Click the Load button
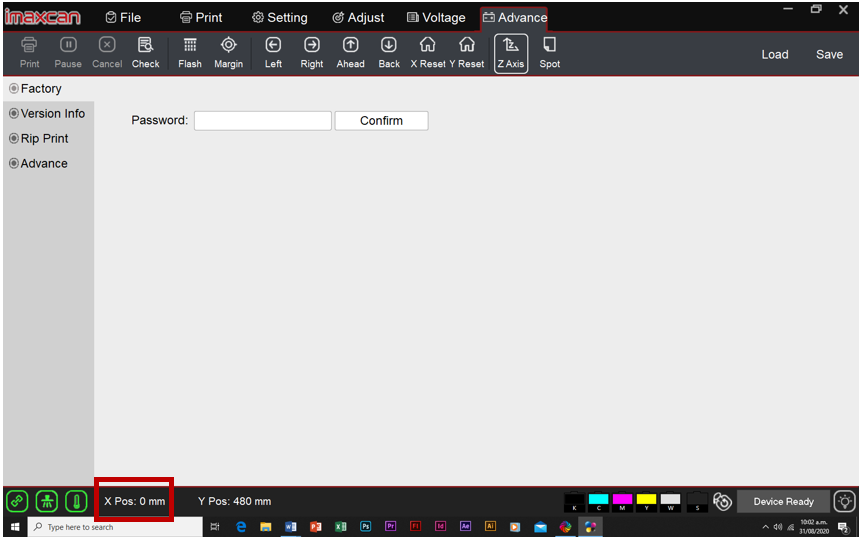Screen dimensions: 863x544 tap(775, 55)
